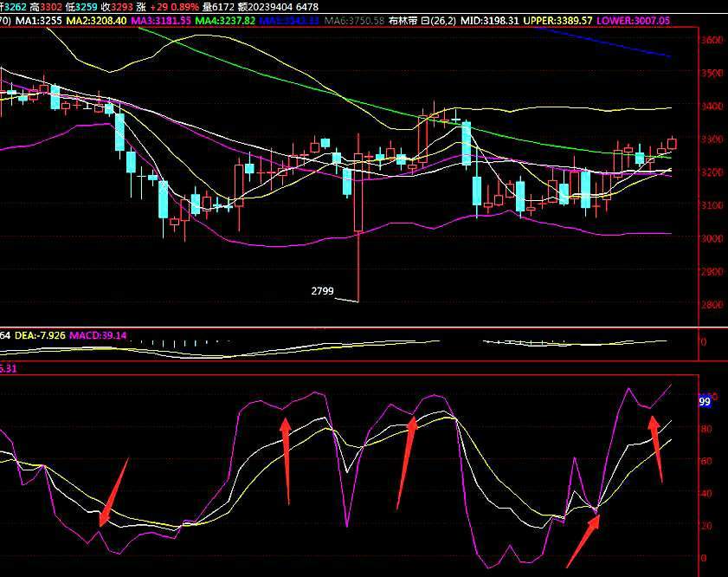Select the MA1:3255 indicator label

39,21
